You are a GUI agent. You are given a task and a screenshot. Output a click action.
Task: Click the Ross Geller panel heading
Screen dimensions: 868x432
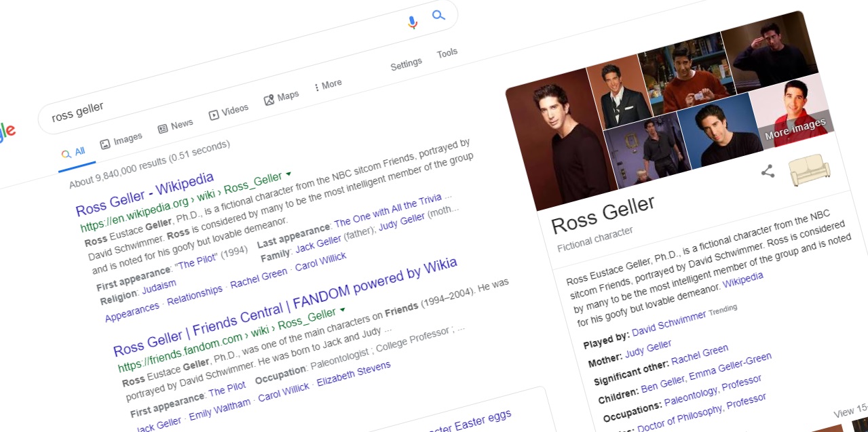pyautogui.click(x=603, y=214)
